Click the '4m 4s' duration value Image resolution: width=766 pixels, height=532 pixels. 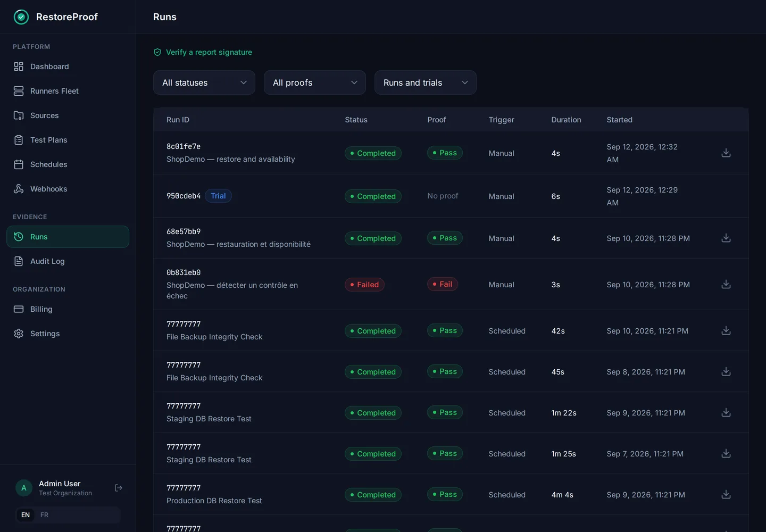pos(562,495)
